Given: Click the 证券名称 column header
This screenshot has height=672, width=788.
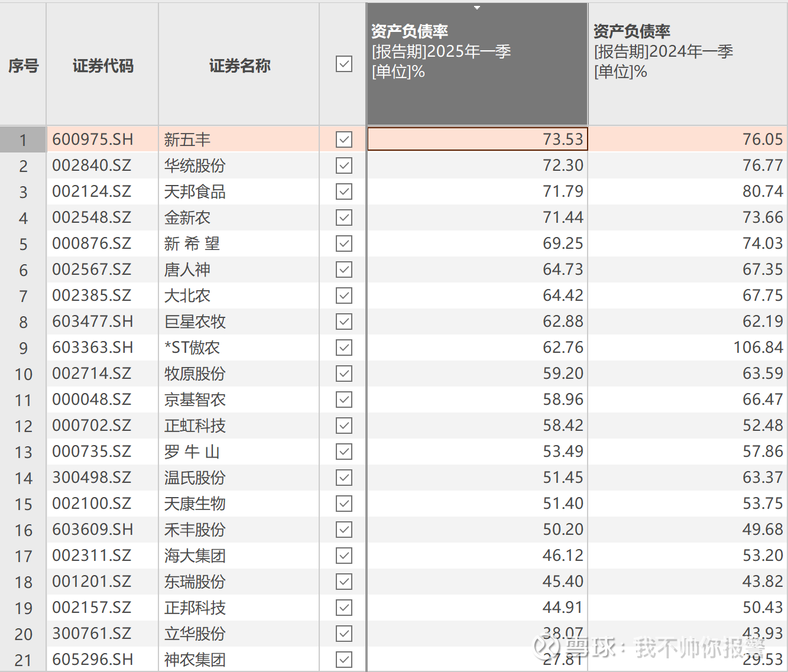Looking at the screenshot, I should [239, 64].
